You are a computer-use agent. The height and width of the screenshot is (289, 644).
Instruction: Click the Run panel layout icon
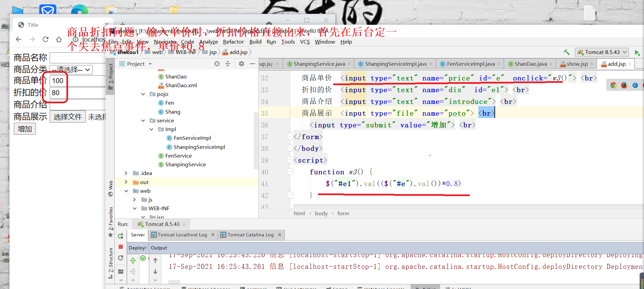click(121, 271)
